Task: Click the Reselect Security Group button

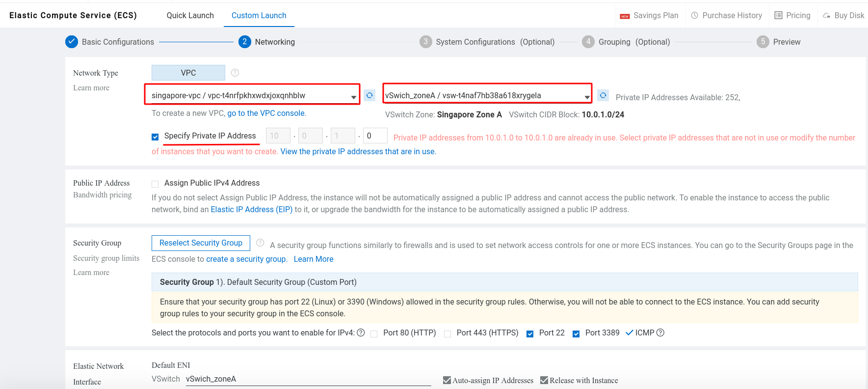Action: (x=201, y=243)
